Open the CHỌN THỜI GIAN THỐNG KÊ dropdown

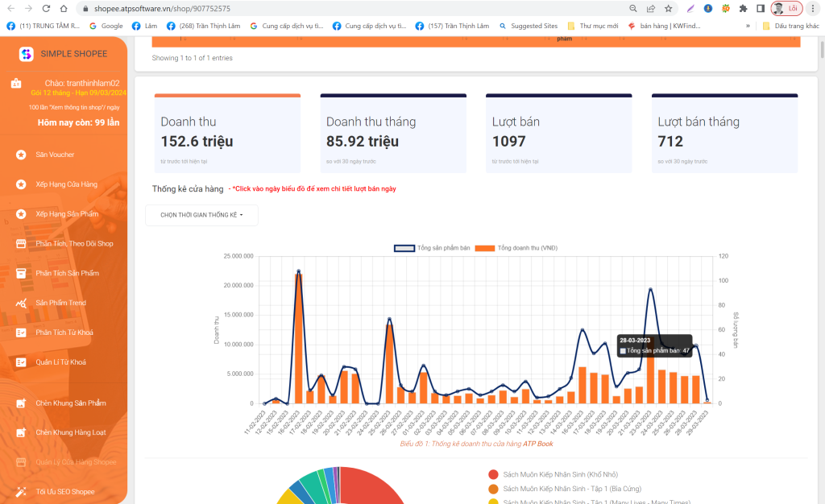point(201,215)
